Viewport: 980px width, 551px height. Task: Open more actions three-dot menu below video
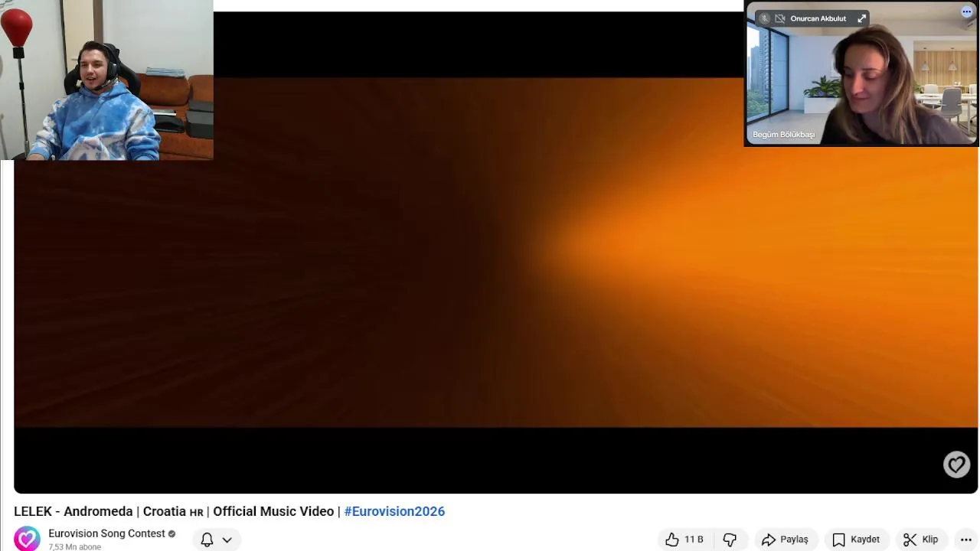tap(966, 540)
